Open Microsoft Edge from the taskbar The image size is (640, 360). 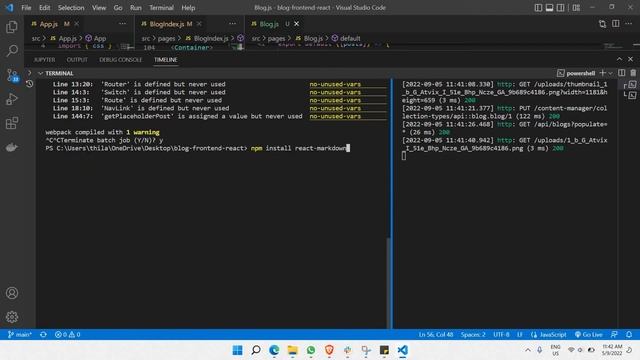click(x=274, y=350)
